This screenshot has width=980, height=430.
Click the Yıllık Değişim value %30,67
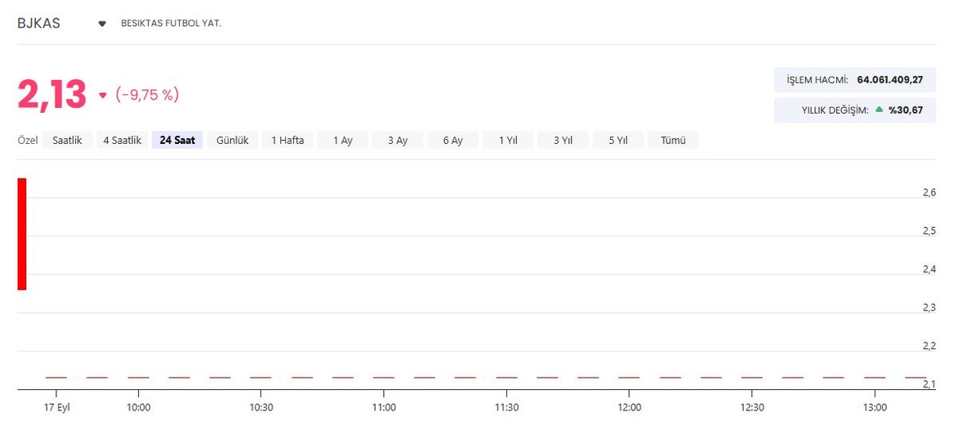click(906, 110)
